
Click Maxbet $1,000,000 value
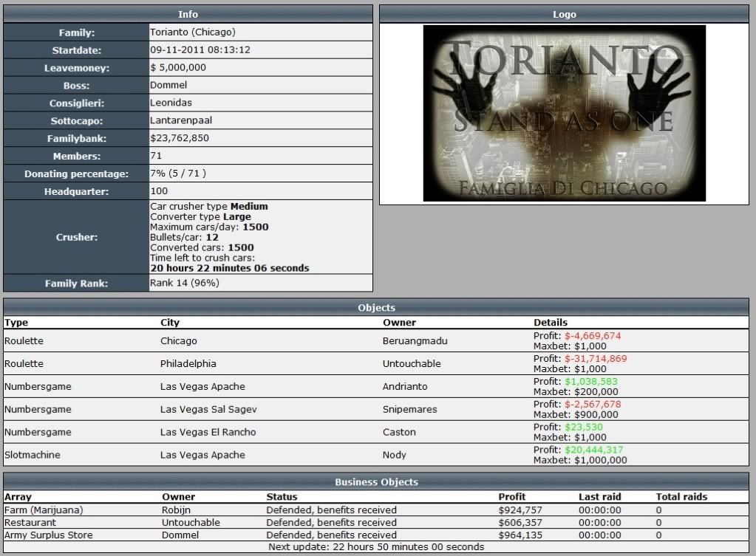tap(601, 460)
